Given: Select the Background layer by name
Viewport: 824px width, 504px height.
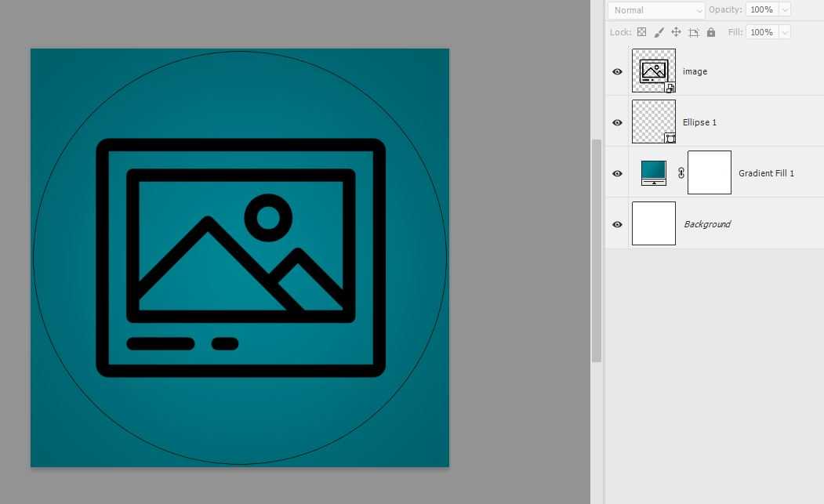Looking at the screenshot, I should [x=706, y=224].
